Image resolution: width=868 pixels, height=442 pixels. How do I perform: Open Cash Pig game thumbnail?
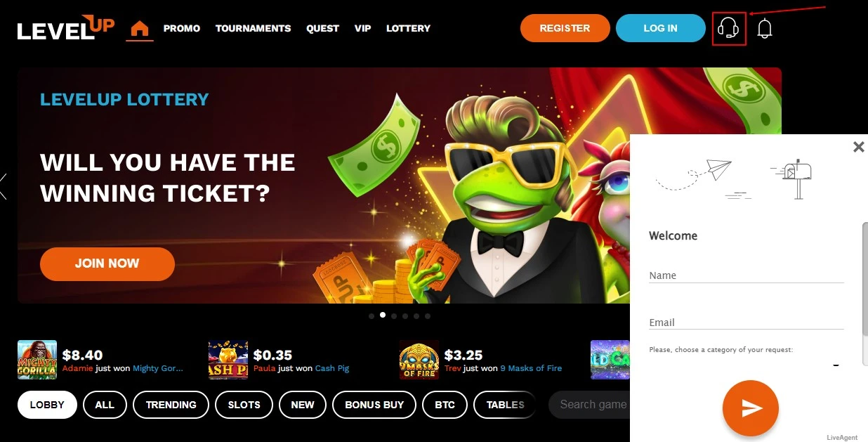tap(228, 360)
